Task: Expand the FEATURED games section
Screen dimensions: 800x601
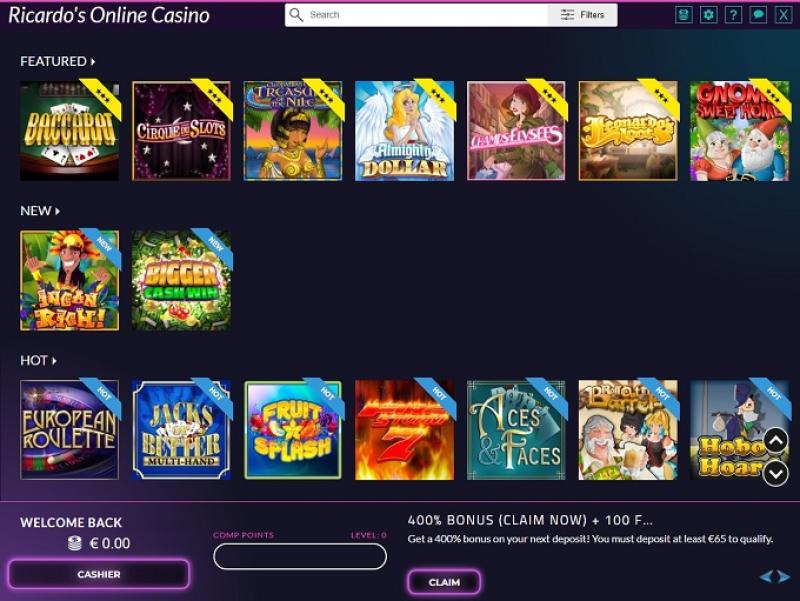Action: 58,61
